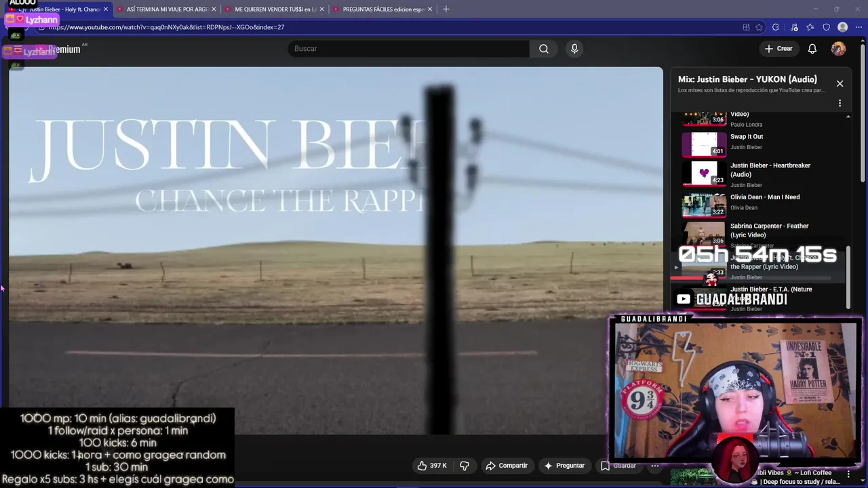Click the Preguntar button
Screen dimensions: 868x488
[x=564, y=466]
